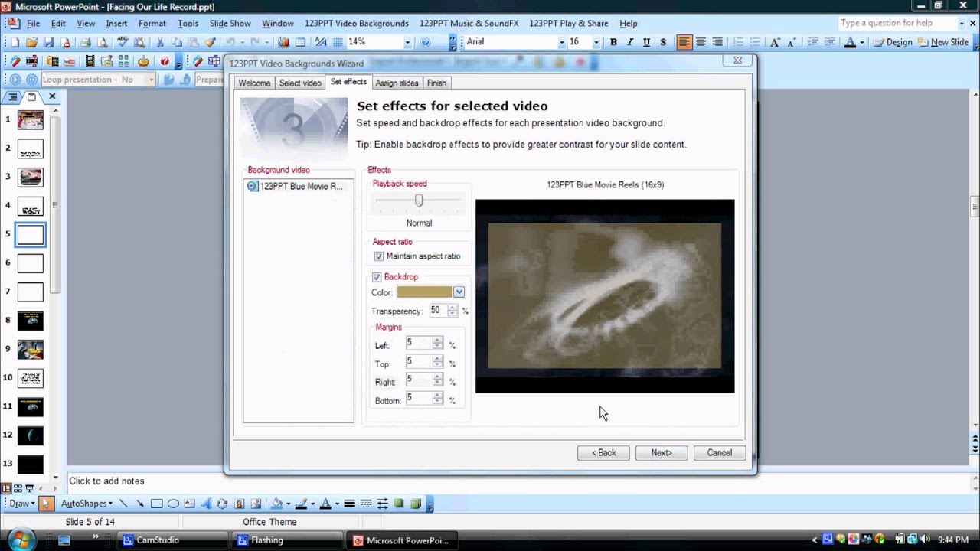
Task: Select slide 1 thumbnail in slide panel
Action: point(31,120)
